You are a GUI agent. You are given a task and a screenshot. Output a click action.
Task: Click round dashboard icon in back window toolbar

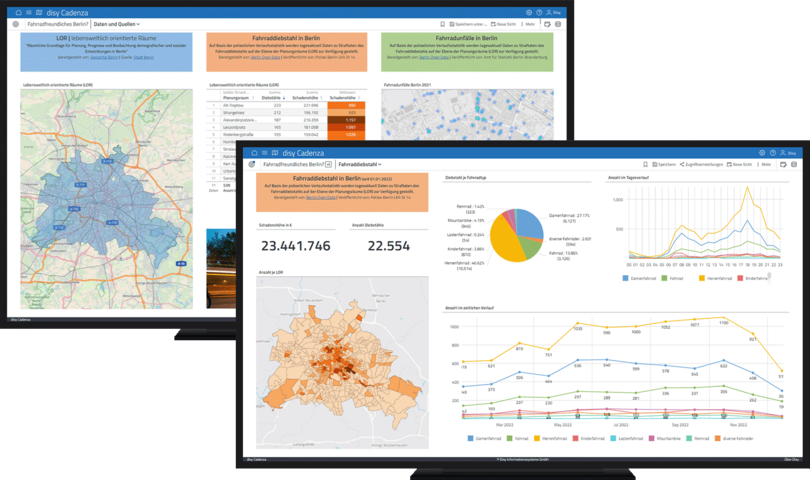(15, 24)
